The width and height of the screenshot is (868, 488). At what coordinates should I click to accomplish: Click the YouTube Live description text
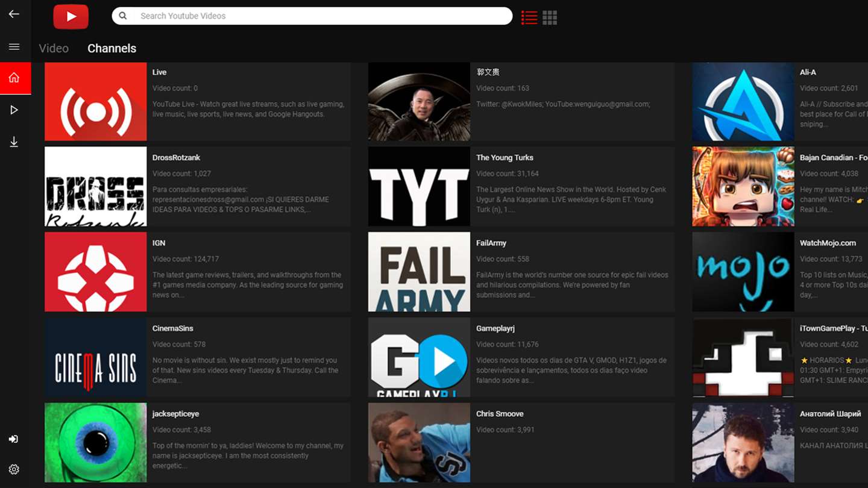[248, 109]
